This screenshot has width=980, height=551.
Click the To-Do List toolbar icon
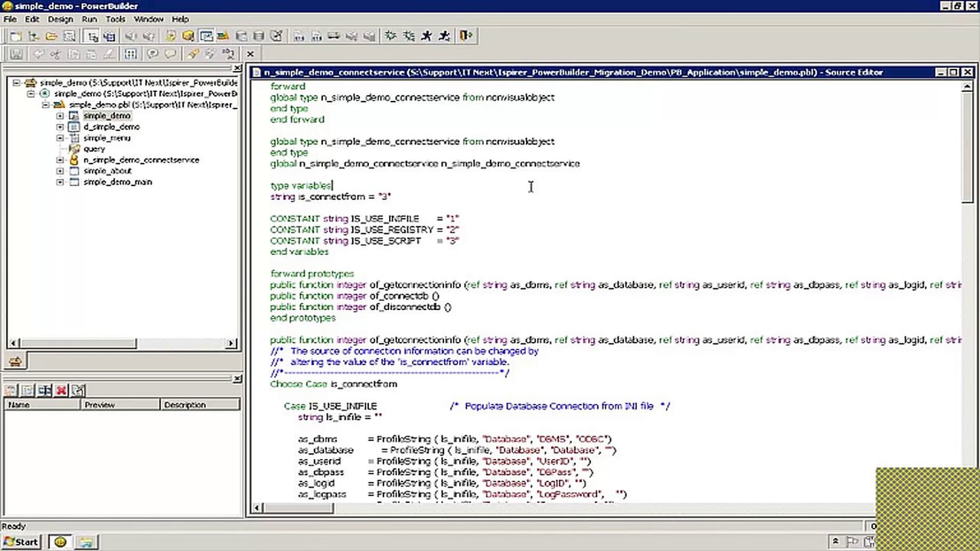171,36
